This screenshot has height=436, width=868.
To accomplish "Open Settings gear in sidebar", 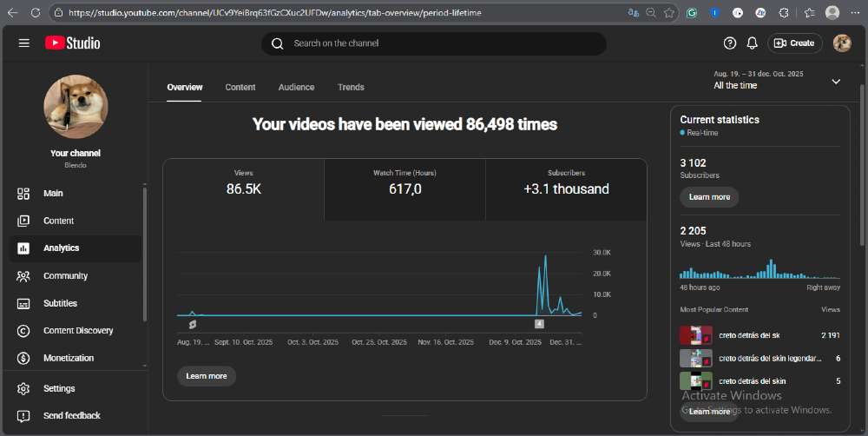I will coord(23,388).
